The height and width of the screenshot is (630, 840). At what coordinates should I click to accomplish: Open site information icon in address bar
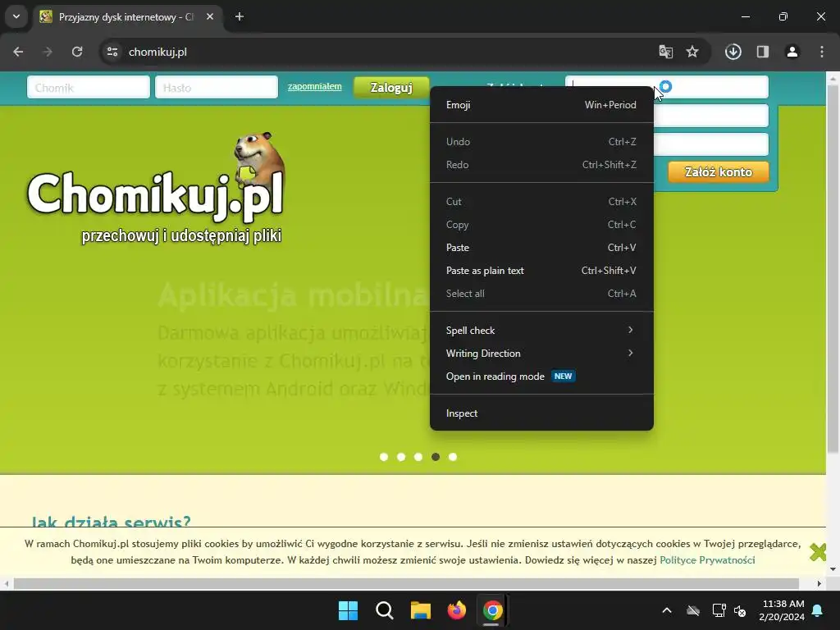click(112, 52)
